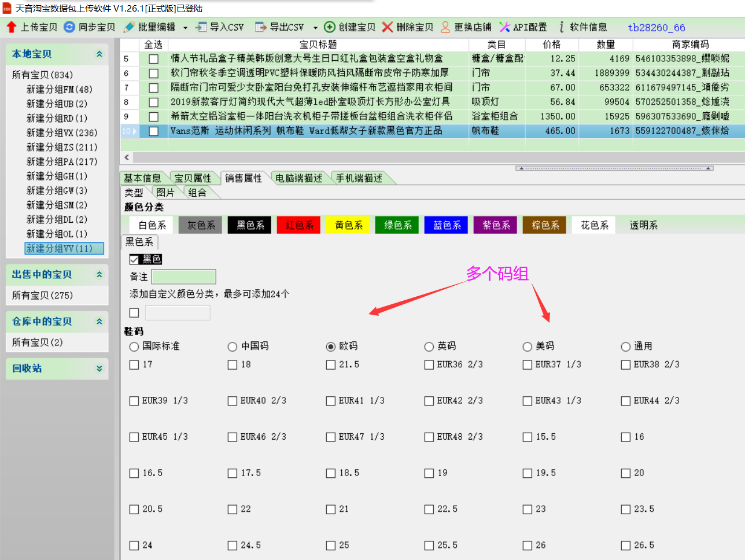Click the 创建宝贝 green plus icon
Screen dimensions: 745x560
330,27
